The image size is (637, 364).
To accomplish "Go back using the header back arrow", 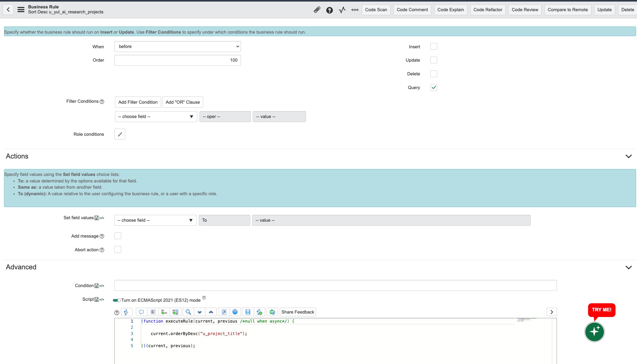I will point(8,10).
